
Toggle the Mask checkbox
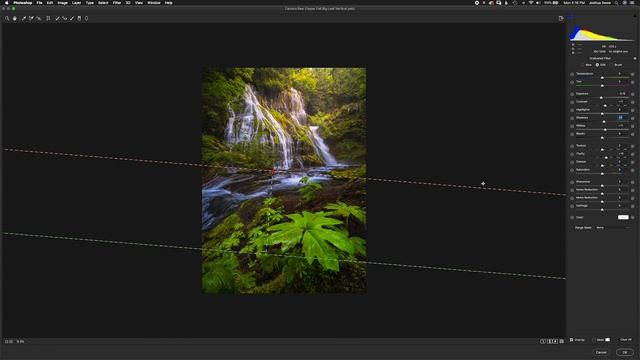594,340
